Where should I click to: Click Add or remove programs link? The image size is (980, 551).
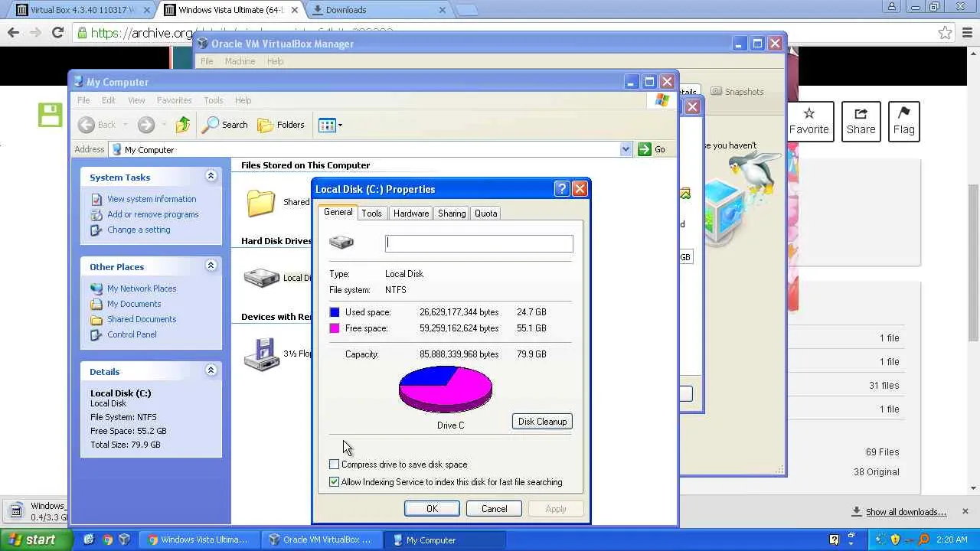tap(153, 214)
